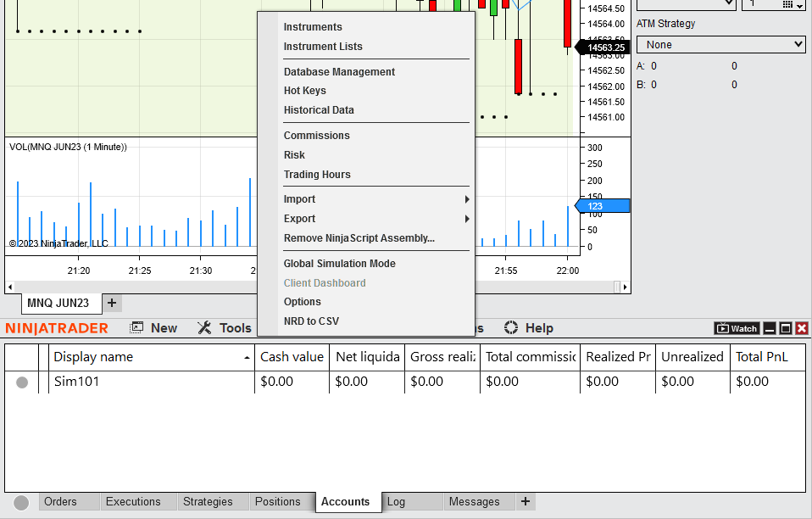Toggle Global Simulation Mode
Viewport: 812px width, 519px height.
point(339,264)
